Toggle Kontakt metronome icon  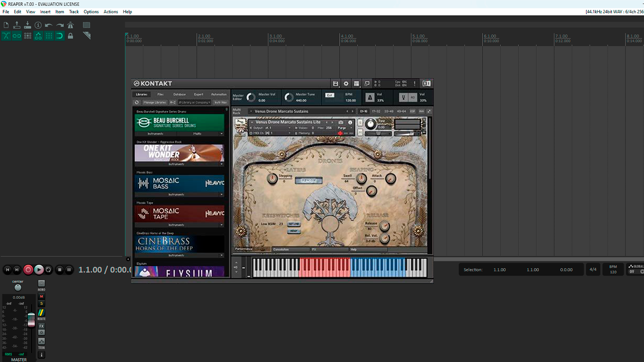click(x=370, y=98)
